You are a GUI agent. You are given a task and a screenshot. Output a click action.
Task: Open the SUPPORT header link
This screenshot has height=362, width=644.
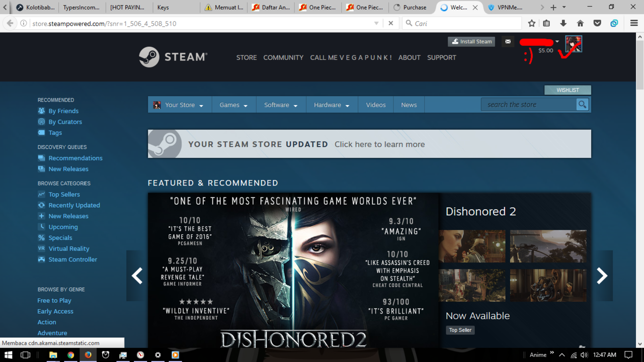click(442, 57)
